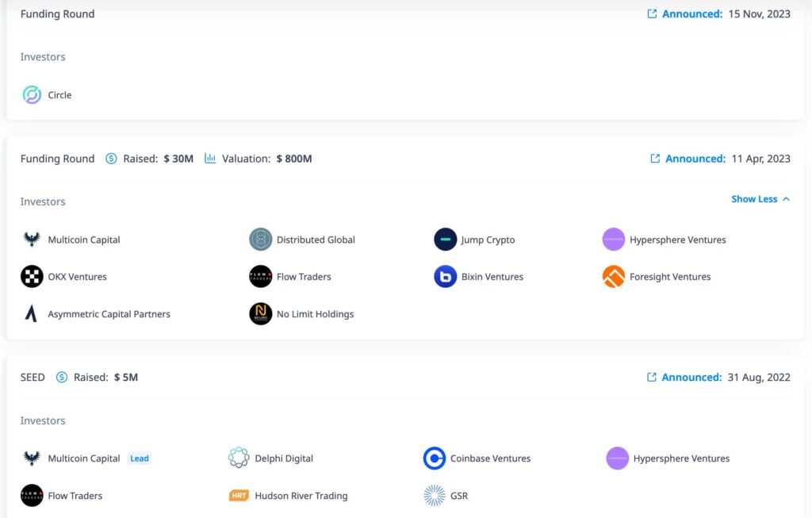Open external link icon for 31 Aug, 2022 announcement
The width and height of the screenshot is (812, 518).
(652, 377)
